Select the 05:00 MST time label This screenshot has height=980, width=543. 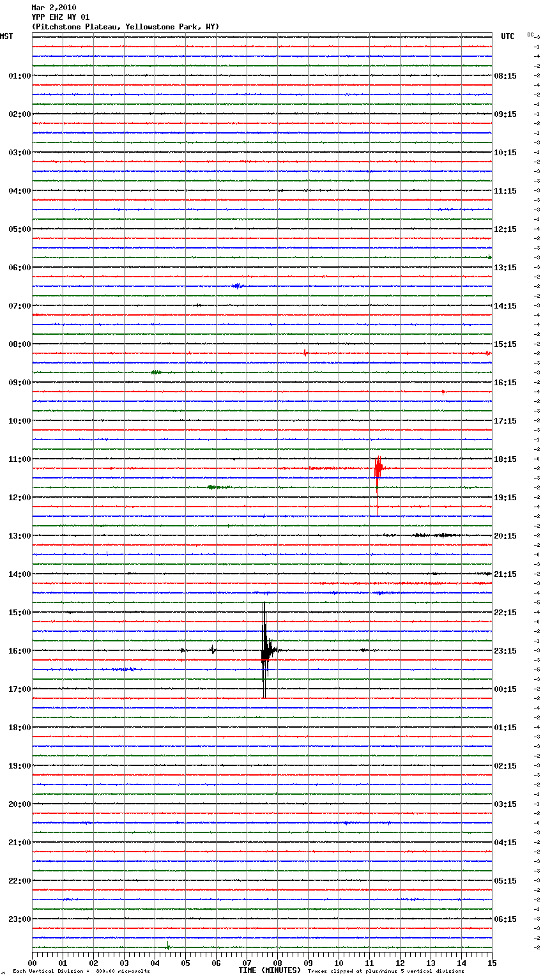pyautogui.click(x=20, y=229)
